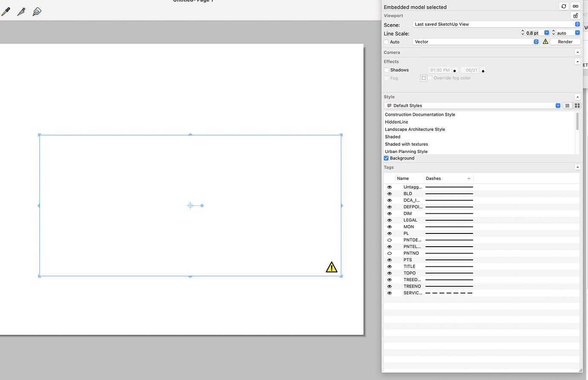Click the relink model reference icon
588x380 pixels.
tap(575, 6)
